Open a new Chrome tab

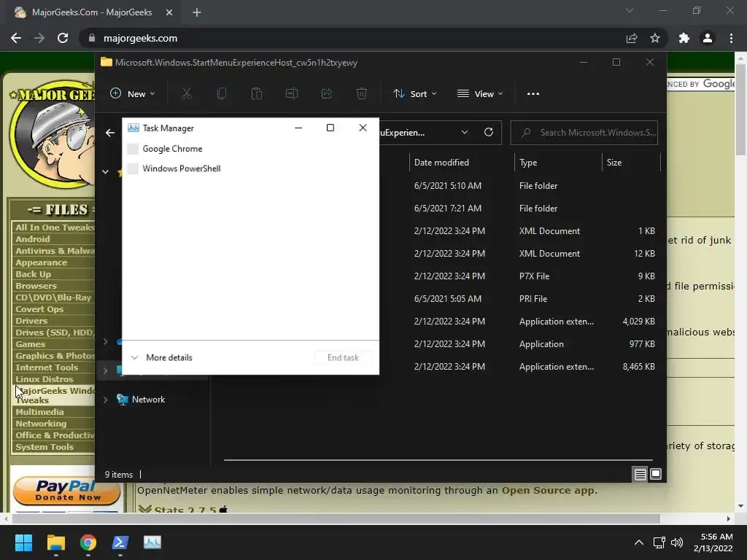point(197,12)
